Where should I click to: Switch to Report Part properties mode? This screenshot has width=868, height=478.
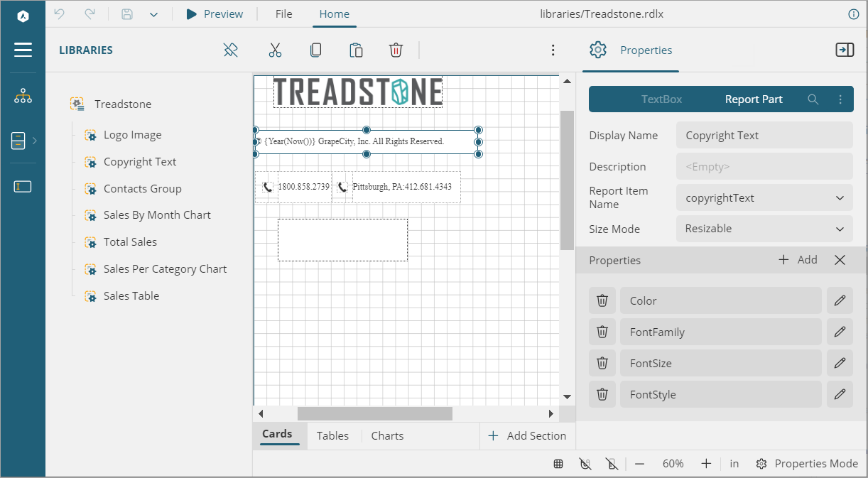(x=754, y=99)
